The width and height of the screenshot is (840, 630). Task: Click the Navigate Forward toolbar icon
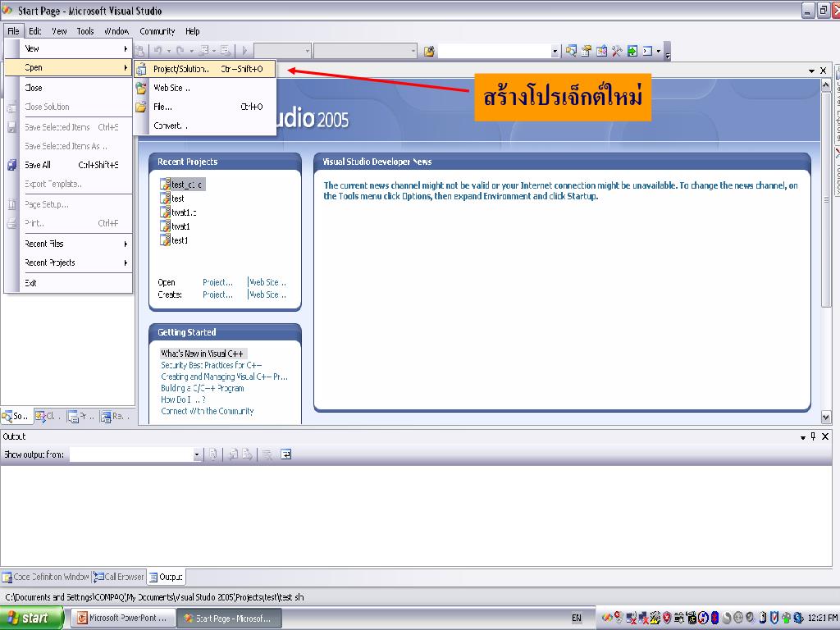pos(226,51)
